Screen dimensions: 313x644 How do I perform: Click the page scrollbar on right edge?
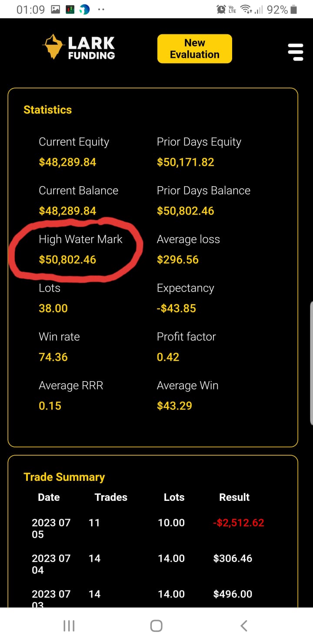click(x=311, y=362)
